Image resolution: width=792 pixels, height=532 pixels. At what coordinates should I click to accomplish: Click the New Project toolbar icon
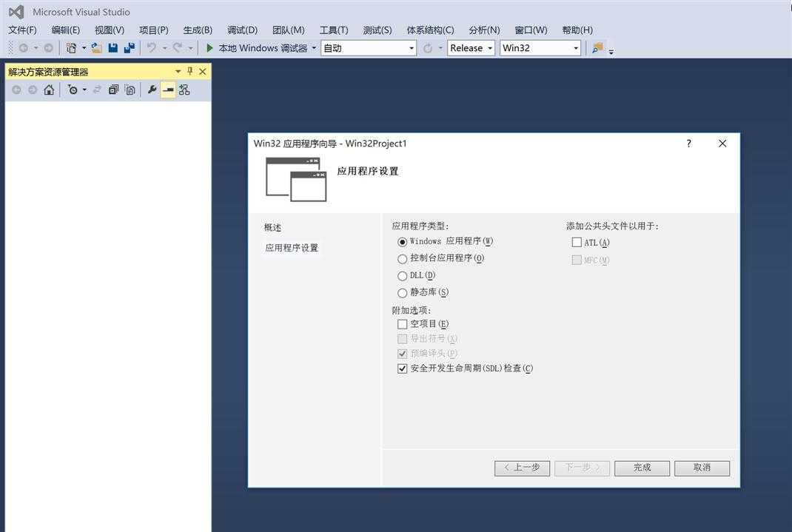pyautogui.click(x=71, y=48)
